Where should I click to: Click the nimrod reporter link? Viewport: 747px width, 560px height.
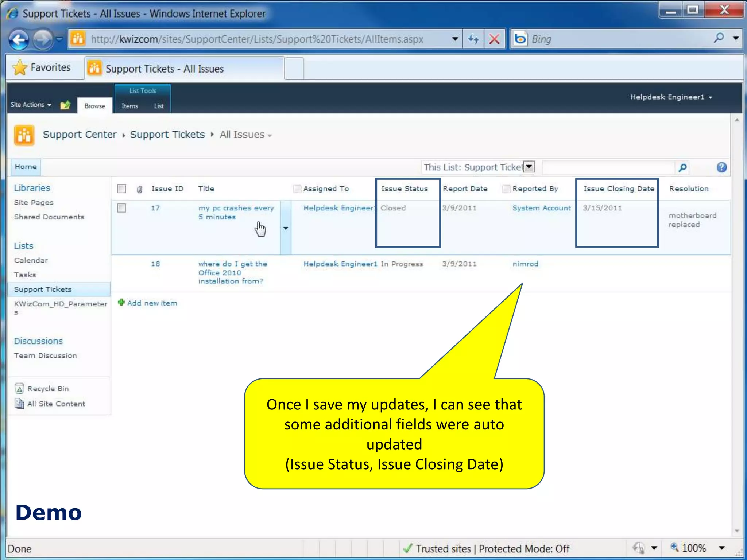(x=525, y=264)
